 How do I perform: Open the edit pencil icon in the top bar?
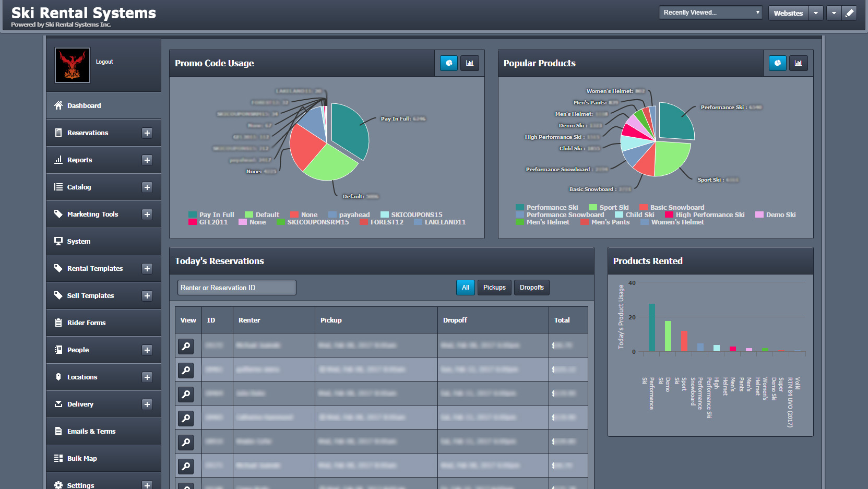(x=849, y=13)
